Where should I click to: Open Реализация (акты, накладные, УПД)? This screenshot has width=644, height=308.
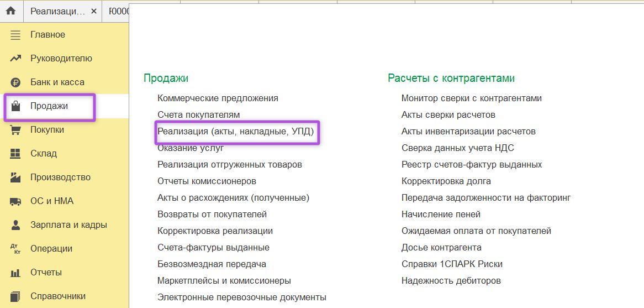pyautogui.click(x=236, y=132)
